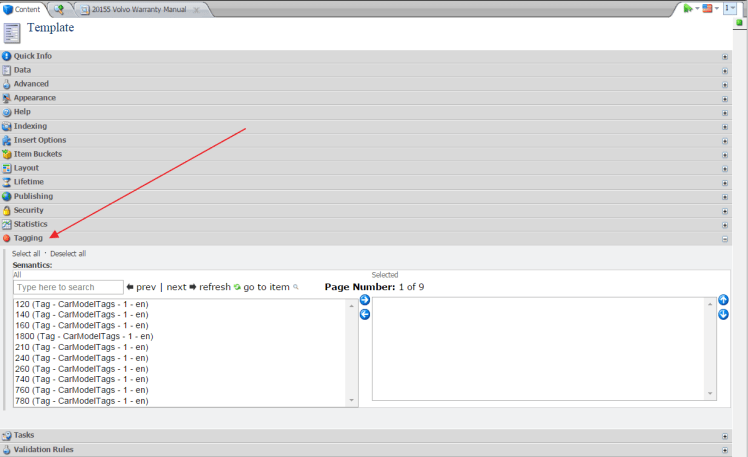Viewport: 748px width, 457px height.
Task: Click the Statistics chart icon
Action: (x=6, y=224)
